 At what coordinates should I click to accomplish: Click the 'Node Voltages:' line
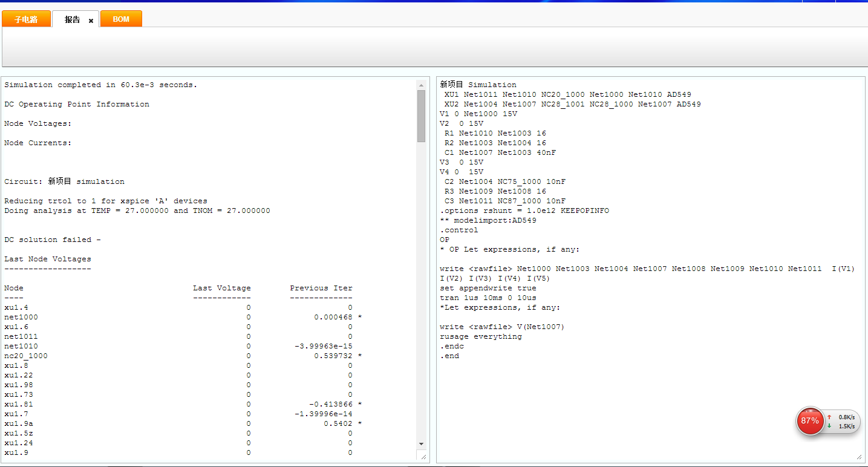38,123
